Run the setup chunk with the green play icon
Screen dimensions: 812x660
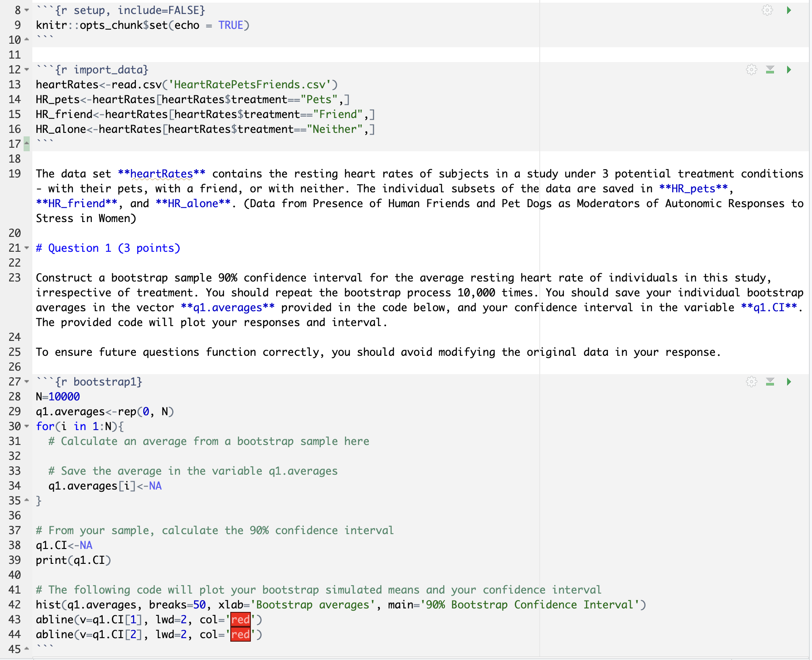789,10
